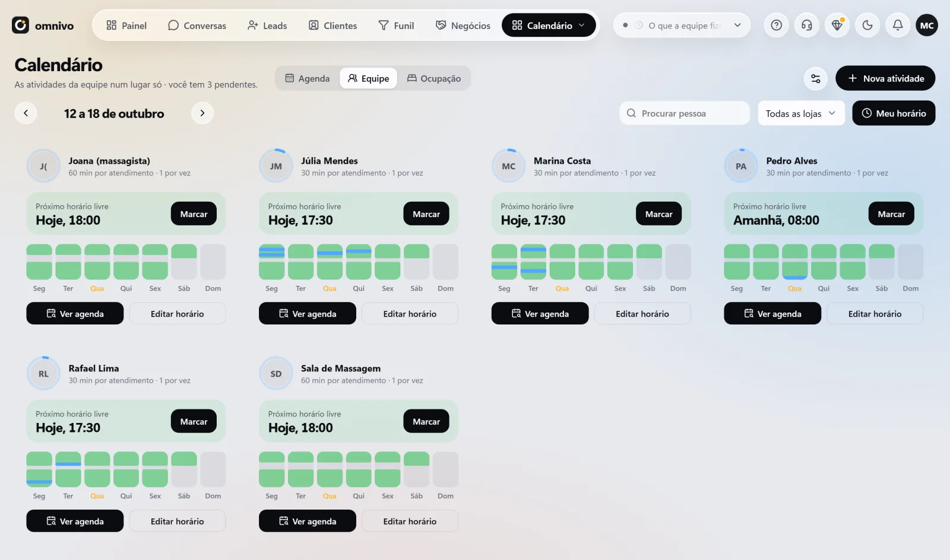Click Pedro Alves PA avatar
950x560 pixels.
[x=741, y=166]
